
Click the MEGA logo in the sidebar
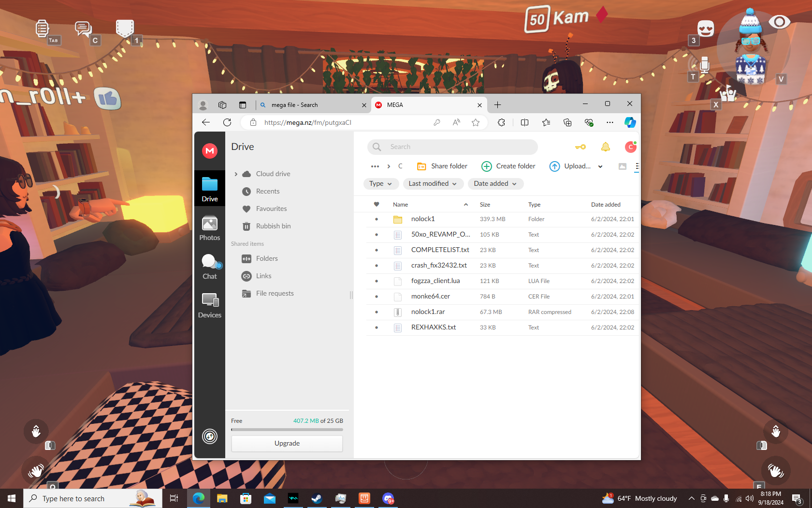coord(210,151)
